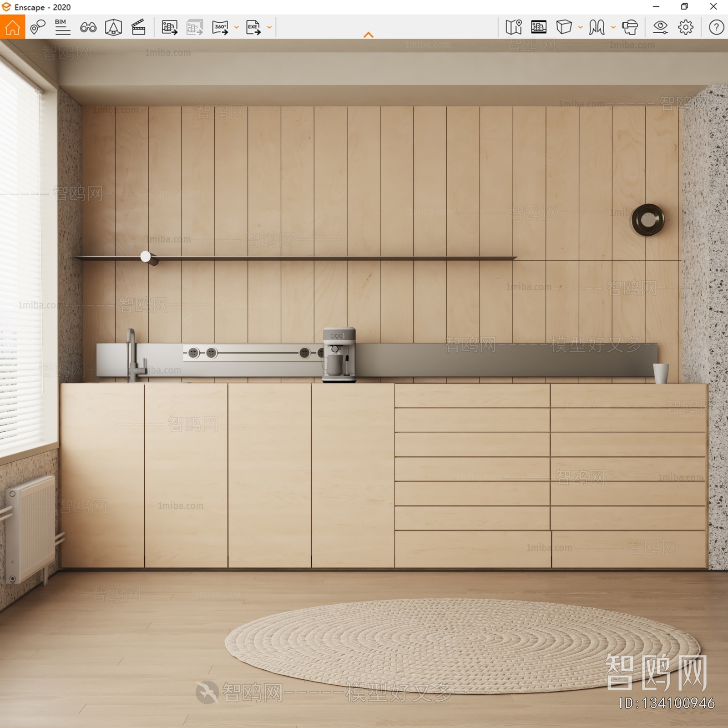Screen dimensions: 728x728
Task: Show the BIM information panel
Action: click(62, 27)
